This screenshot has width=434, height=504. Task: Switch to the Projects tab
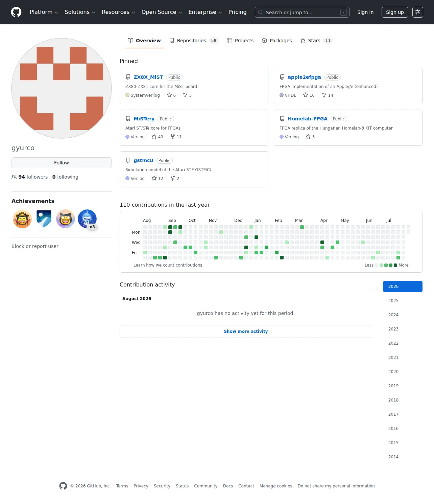click(x=240, y=41)
